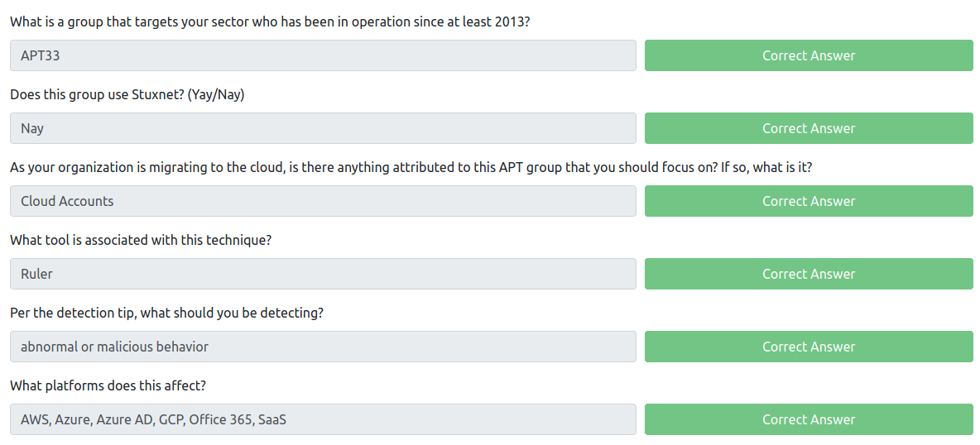The height and width of the screenshot is (445, 980).
Task: Click the 'What tool is associated' question
Action: tap(141, 240)
